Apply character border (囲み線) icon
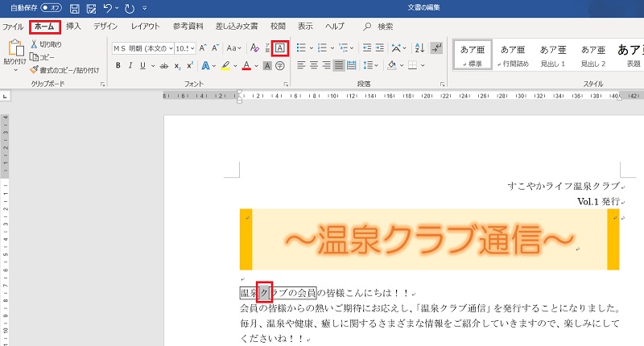Screen dimensions: 644x346 [279, 48]
